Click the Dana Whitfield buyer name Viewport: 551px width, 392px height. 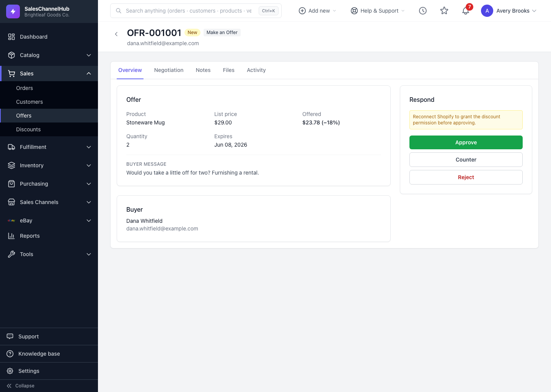(144, 221)
